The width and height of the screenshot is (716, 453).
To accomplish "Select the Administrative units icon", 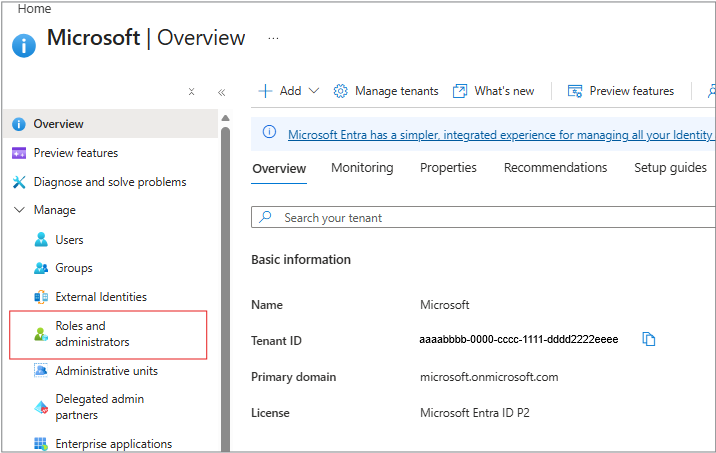I will (x=41, y=371).
